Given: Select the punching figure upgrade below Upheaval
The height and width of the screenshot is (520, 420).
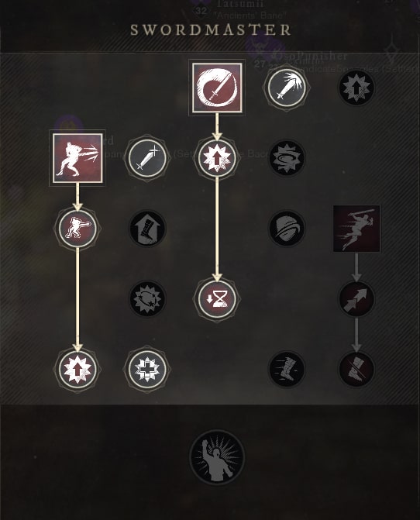Looking at the screenshot, I should [x=77, y=229].
